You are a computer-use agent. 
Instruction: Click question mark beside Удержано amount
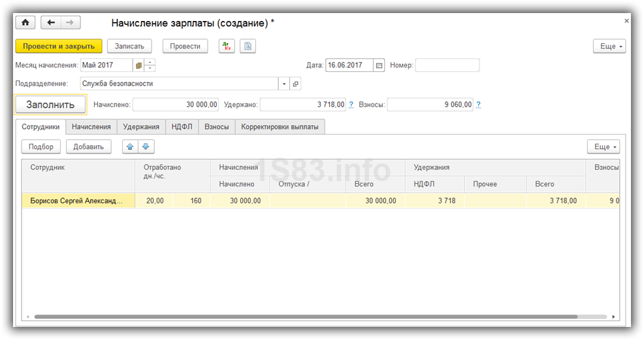(351, 105)
